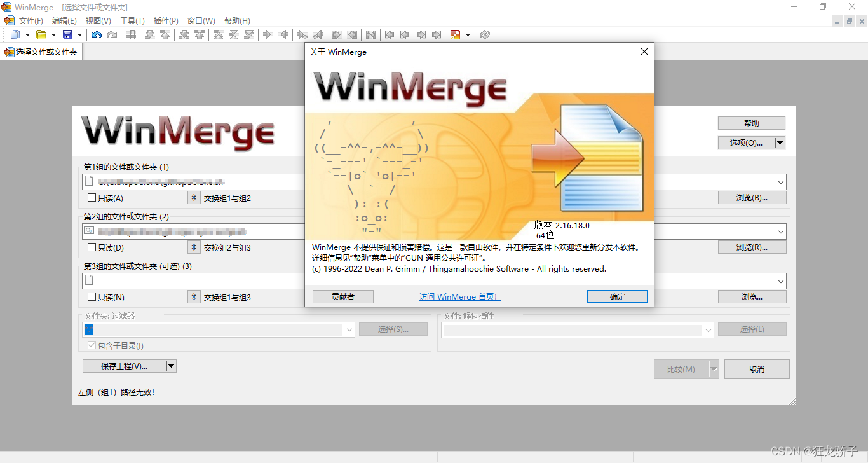The width and height of the screenshot is (868, 463).
Task: Click swap icon beside 交换组2与组3
Action: click(194, 247)
